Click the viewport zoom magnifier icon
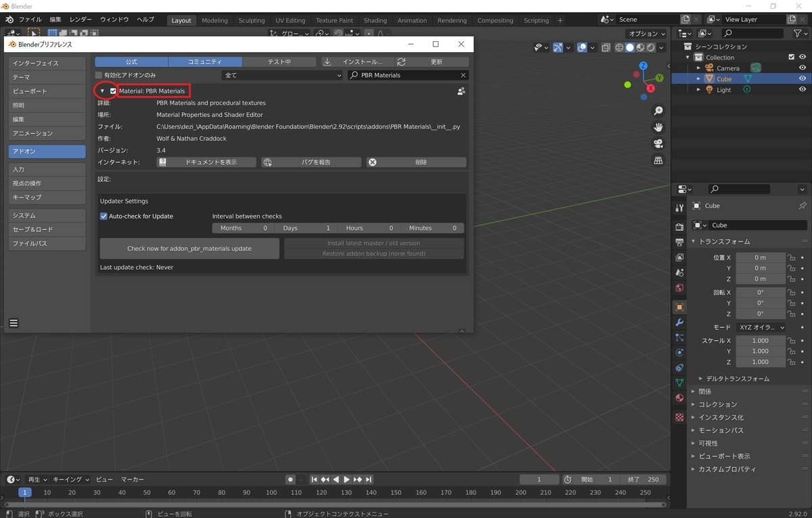 tap(658, 111)
